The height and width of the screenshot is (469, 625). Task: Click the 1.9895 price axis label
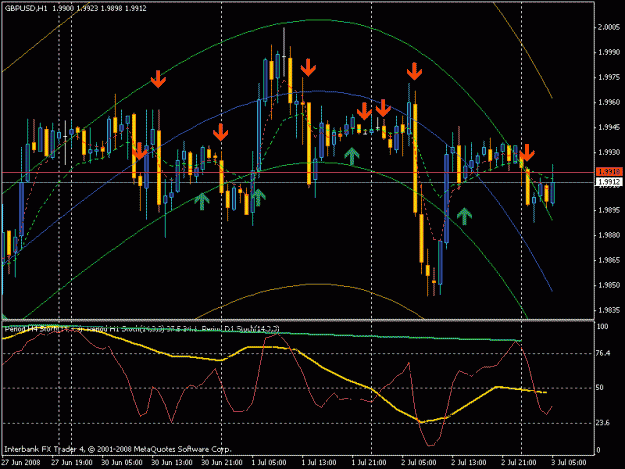coord(609,210)
